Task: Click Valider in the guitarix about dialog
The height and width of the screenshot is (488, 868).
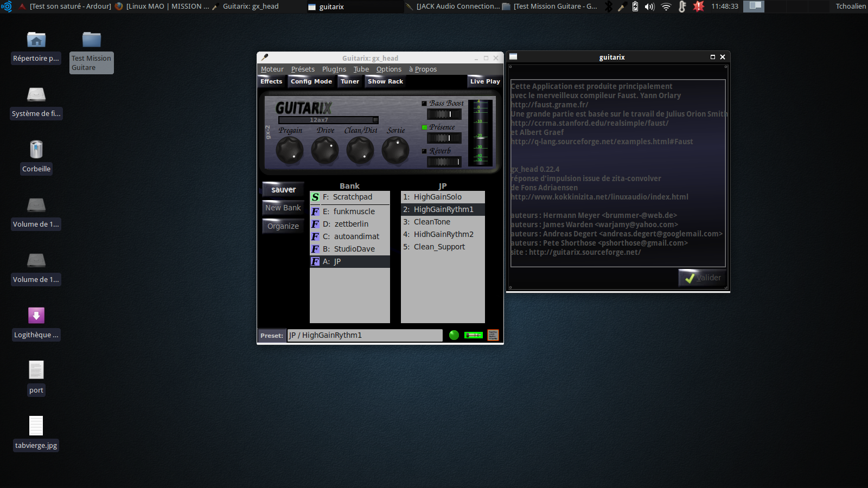Action: pyautogui.click(x=703, y=278)
